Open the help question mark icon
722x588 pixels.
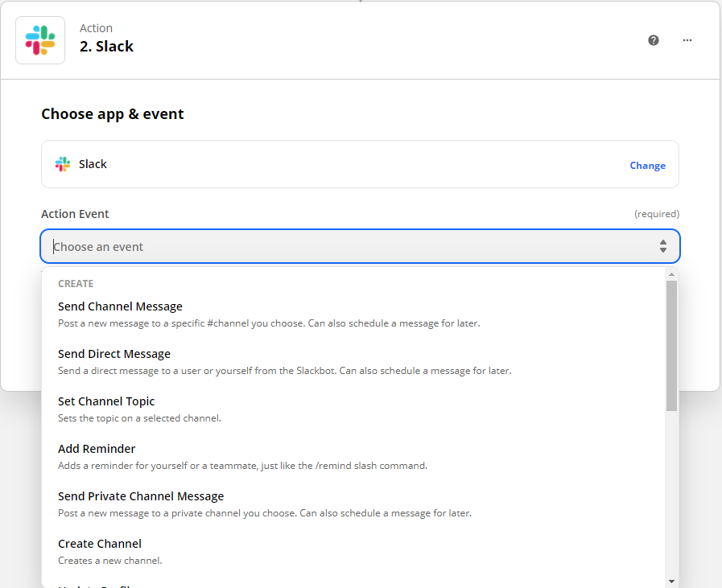pos(654,40)
